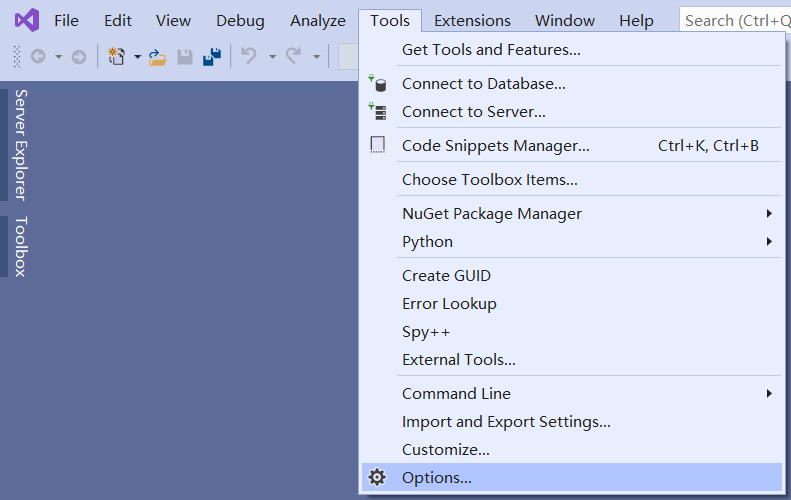This screenshot has width=791, height=500.
Task: Open External Tools entry
Action: pos(572,360)
